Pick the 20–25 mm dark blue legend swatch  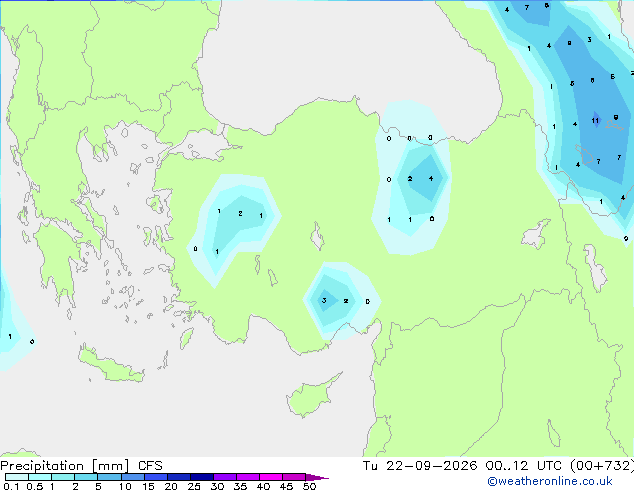[x=179, y=477]
